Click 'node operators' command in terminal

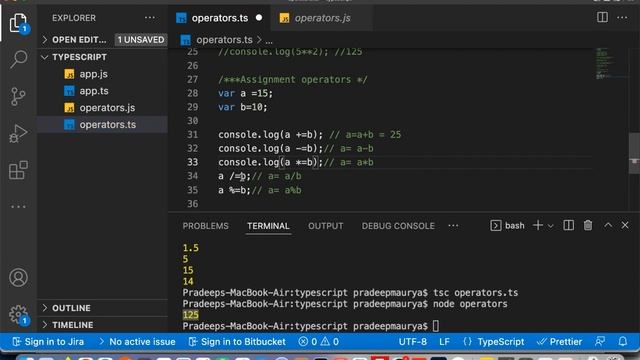click(x=470, y=304)
